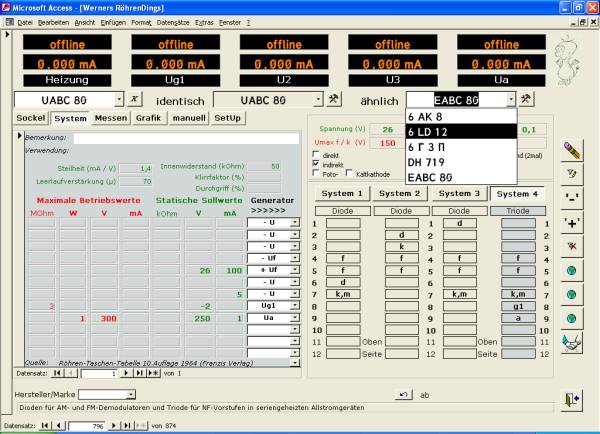Click the undo arrow icon next to 'ab'

[403, 395]
